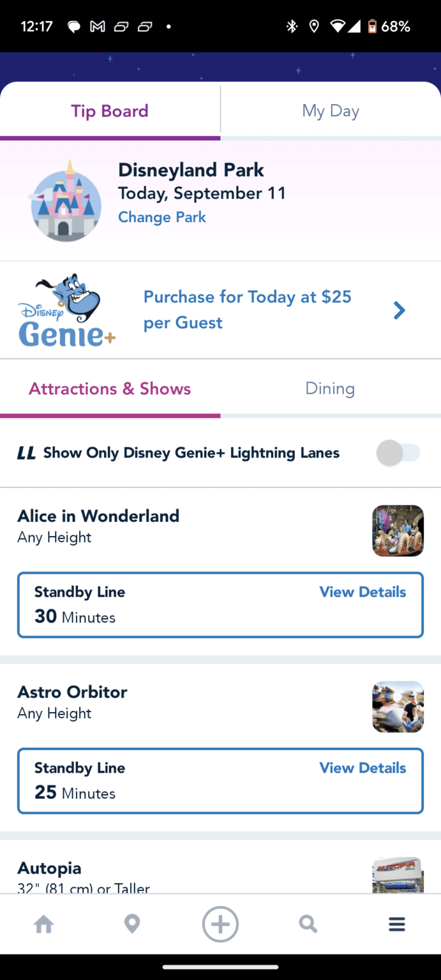The width and height of the screenshot is (441, 980).
Task: Tap the Disneyland castle park icon
Action: tap(66, 201)
